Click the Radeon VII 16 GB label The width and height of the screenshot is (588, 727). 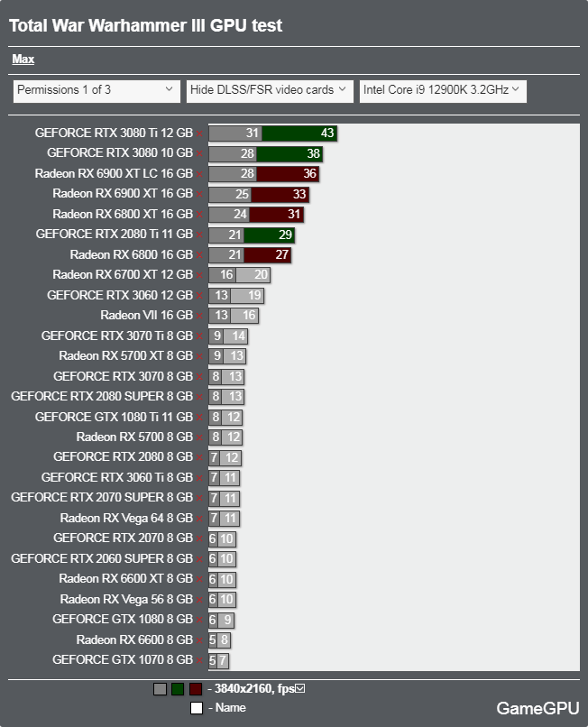146,316
